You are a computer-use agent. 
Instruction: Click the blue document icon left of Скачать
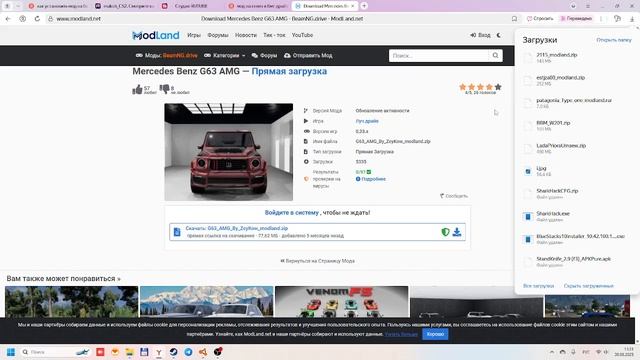(x=177, y=232)
